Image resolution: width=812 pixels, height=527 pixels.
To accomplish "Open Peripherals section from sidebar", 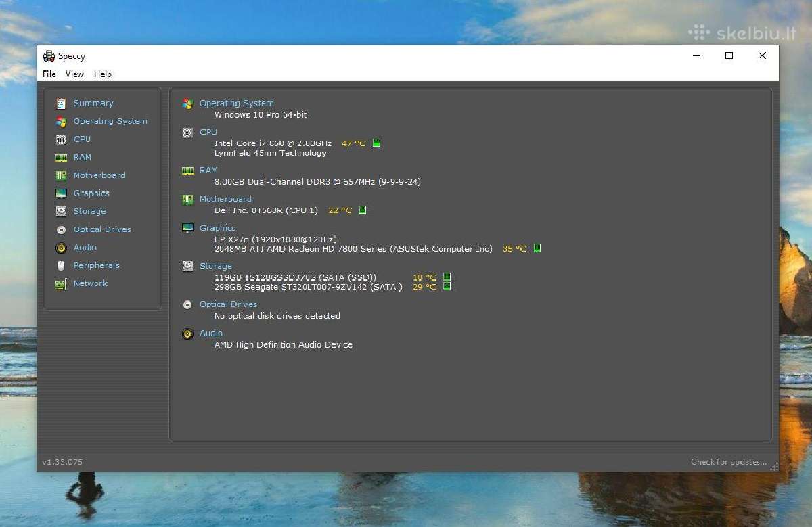I will (97, 265).
